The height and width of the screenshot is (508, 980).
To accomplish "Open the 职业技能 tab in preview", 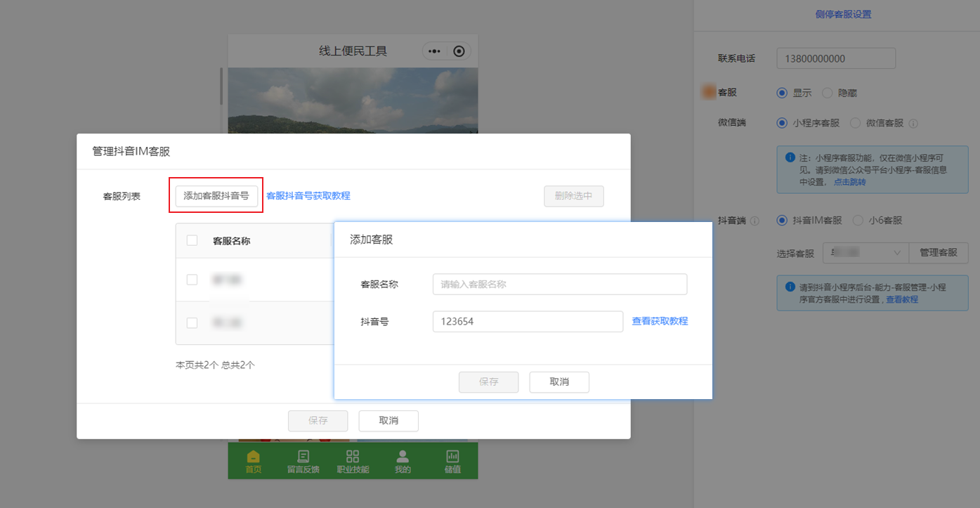I will (x=353, y=461).
